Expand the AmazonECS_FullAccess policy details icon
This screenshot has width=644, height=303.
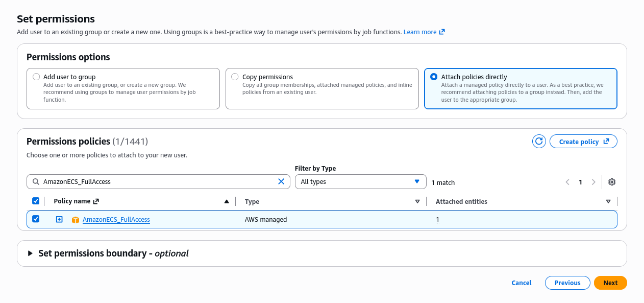59,219
